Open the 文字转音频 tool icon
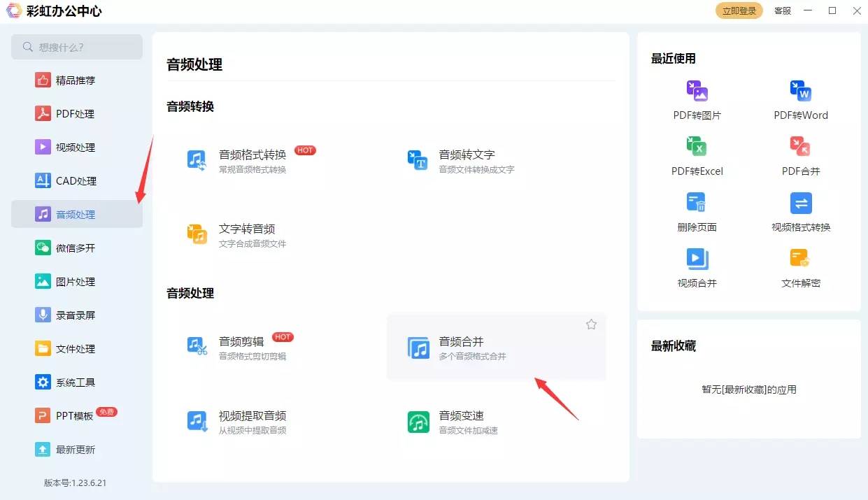The height and width of the screenshot is (500, 868). click(197, 234)
